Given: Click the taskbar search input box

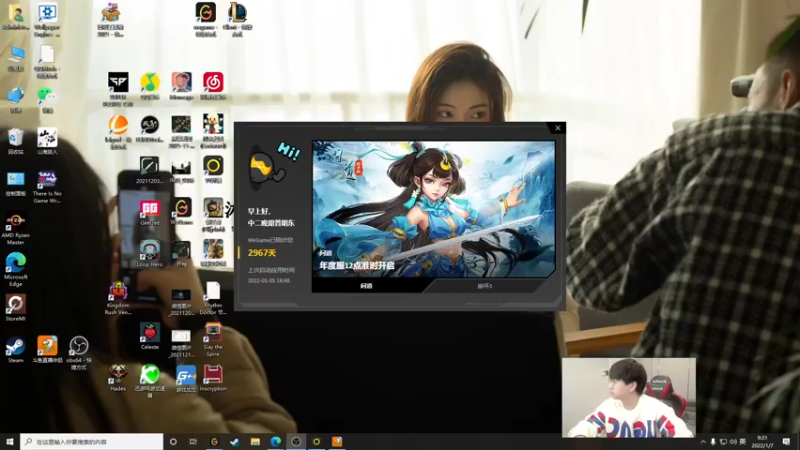Looking at the screenshot, I should (92, 441).
